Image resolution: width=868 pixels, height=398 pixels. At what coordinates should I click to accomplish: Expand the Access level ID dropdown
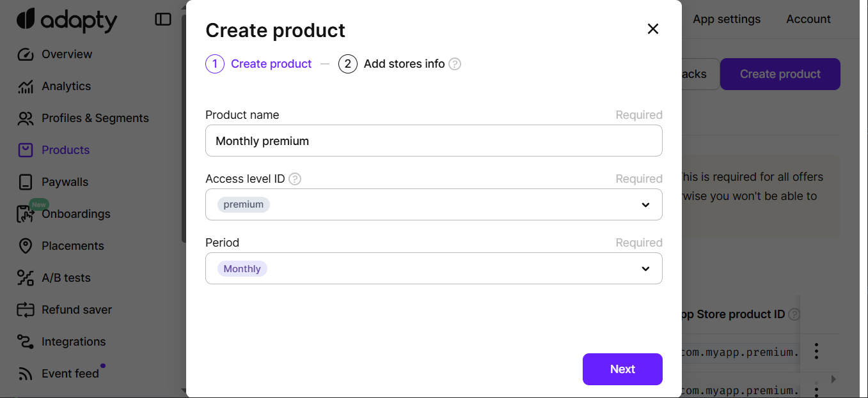tap(434, 204)
